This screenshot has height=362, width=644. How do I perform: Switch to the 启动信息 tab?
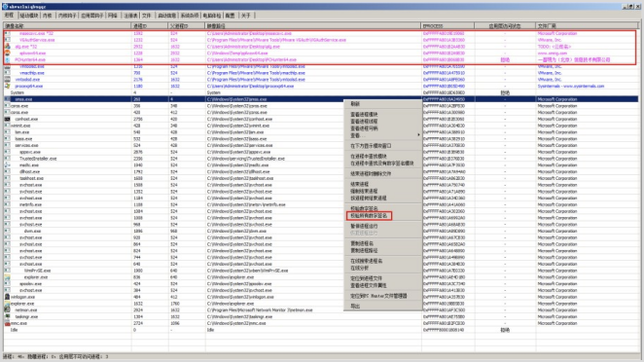166,16
